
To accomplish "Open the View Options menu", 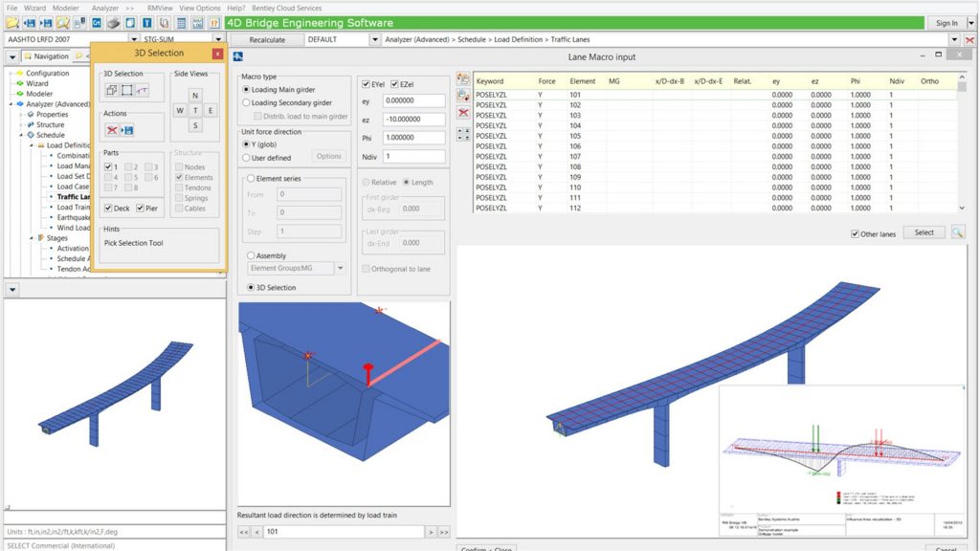I will click(199, 8).
